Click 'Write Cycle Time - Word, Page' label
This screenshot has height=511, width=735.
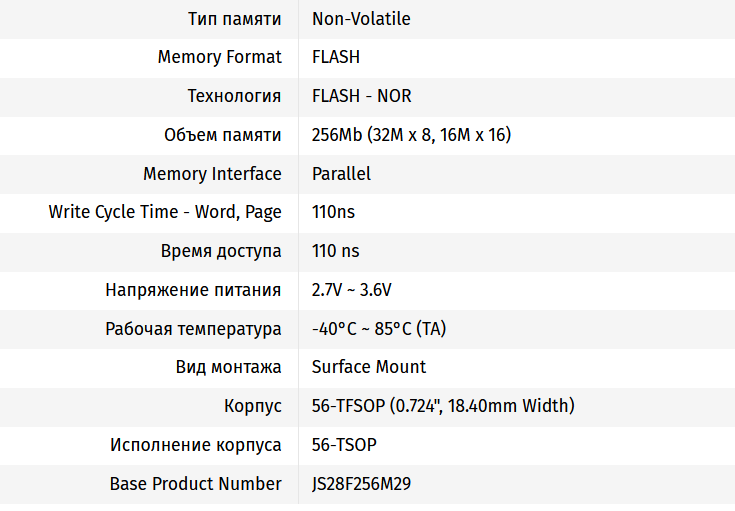165,212
